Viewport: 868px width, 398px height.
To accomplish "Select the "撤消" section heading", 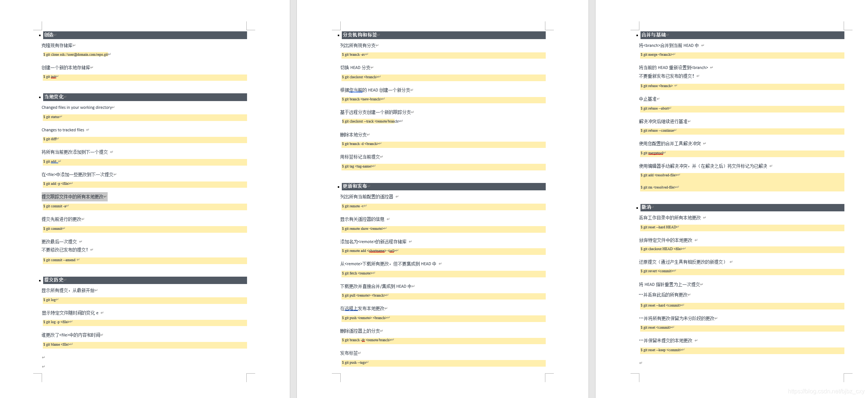I will click(646, 207).
